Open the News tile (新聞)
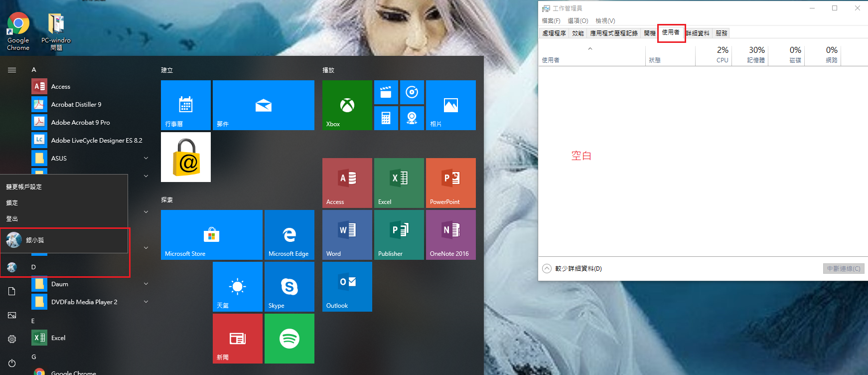 pyautogui.click(x=238, y=339)
